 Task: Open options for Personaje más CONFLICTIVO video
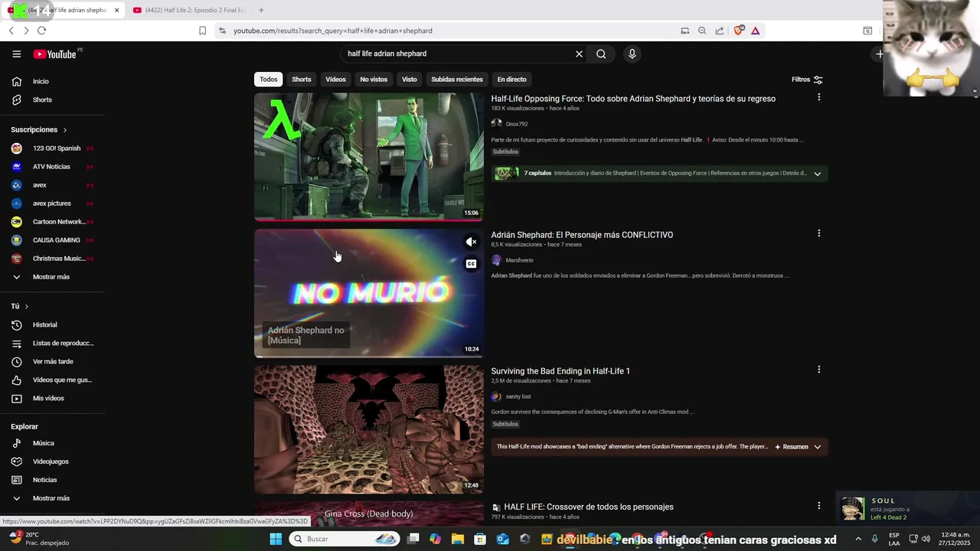pos(818,233)
